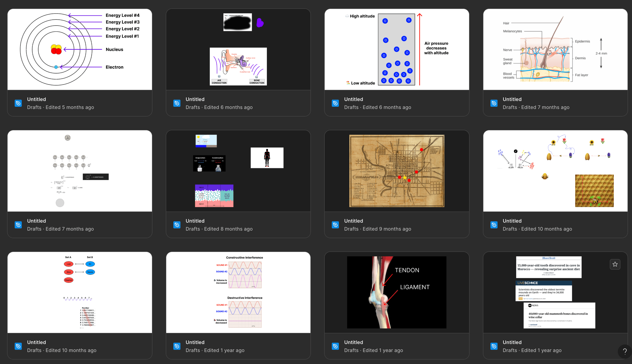
Task: Open the Constructive Interference diagram thumbnail
Action: (x=238, y=292)
